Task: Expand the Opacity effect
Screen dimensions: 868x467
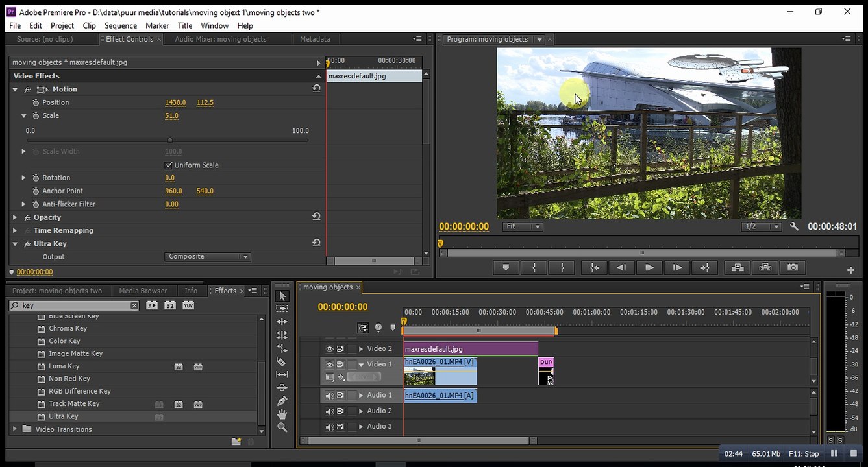Action: [x=15, y=217]
